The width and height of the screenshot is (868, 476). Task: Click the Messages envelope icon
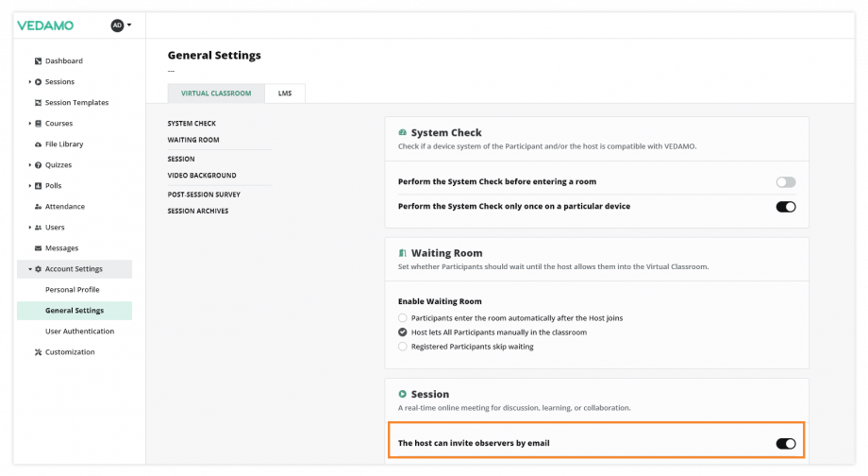pyautogui.click(x=38, y=248)
